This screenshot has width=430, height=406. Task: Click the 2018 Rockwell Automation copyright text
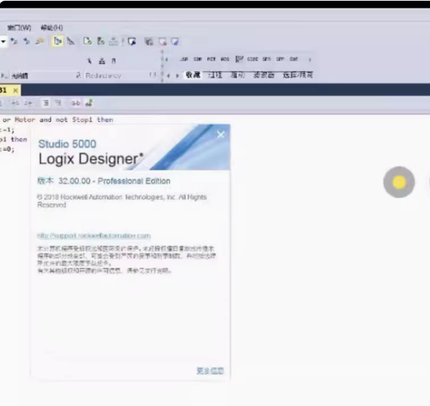[122, 201]
